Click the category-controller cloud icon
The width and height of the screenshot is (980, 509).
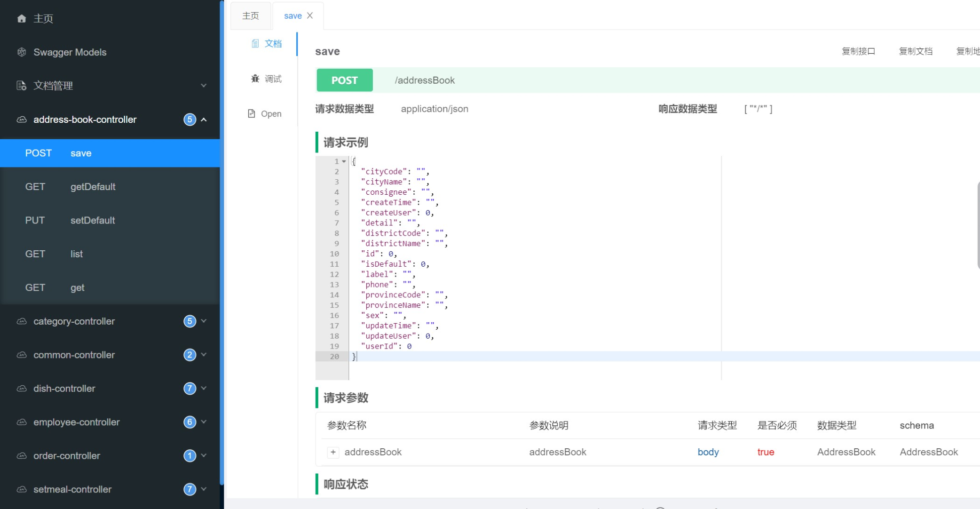22,321
